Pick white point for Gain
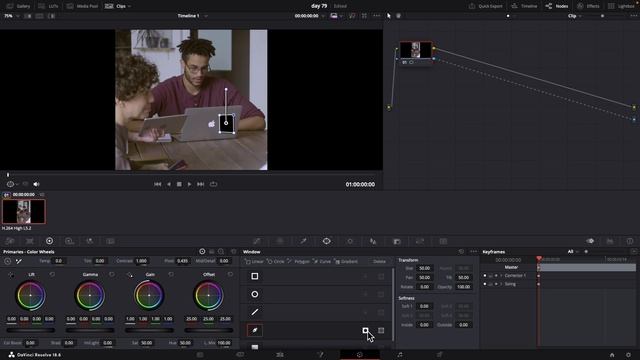 point(129,275)
